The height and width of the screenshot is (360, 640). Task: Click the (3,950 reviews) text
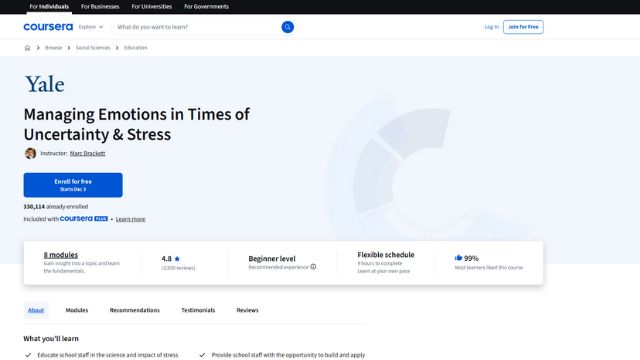click(178, 268)
